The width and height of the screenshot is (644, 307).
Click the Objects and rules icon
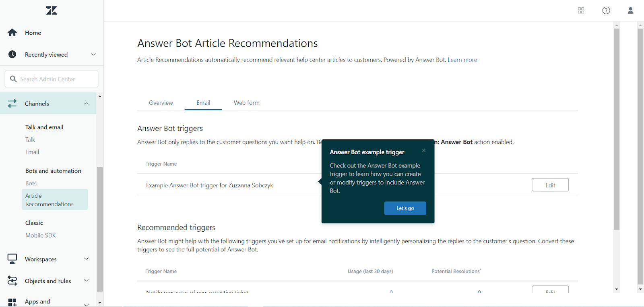pos(12,281)
